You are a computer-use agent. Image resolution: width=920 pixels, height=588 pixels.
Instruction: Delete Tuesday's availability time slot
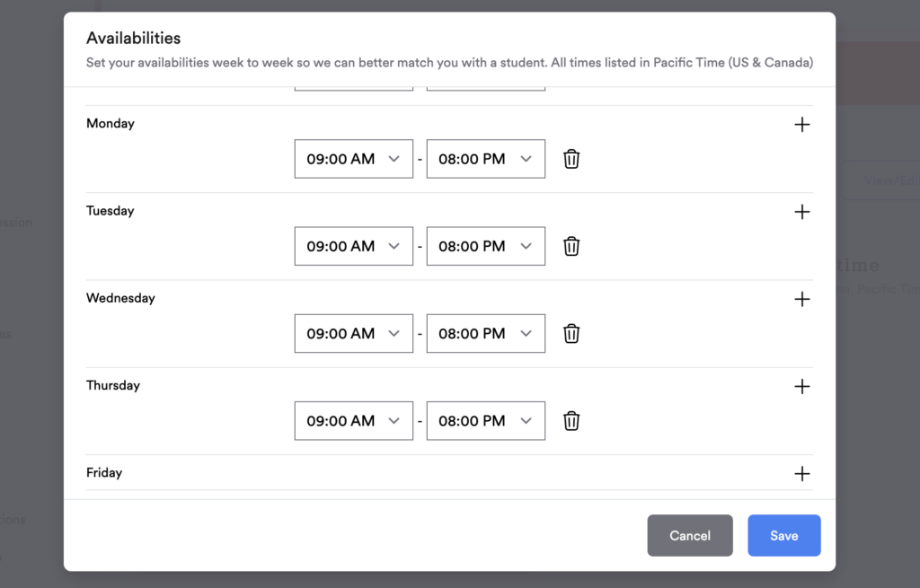pyautogui.click(x=571, y=246)
